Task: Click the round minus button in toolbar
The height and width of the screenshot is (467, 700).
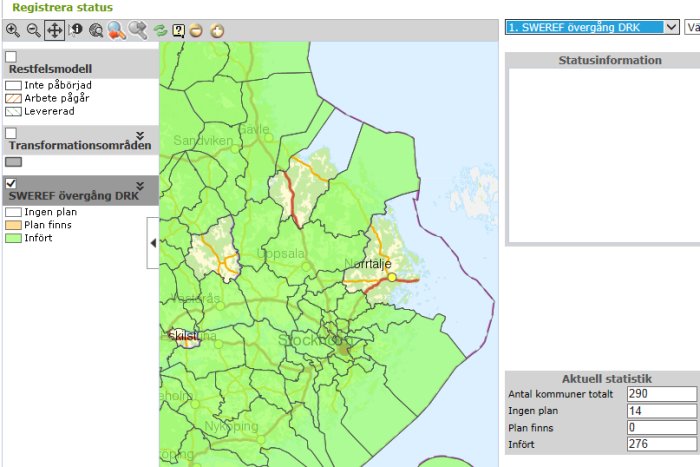Action: point(196,31)
